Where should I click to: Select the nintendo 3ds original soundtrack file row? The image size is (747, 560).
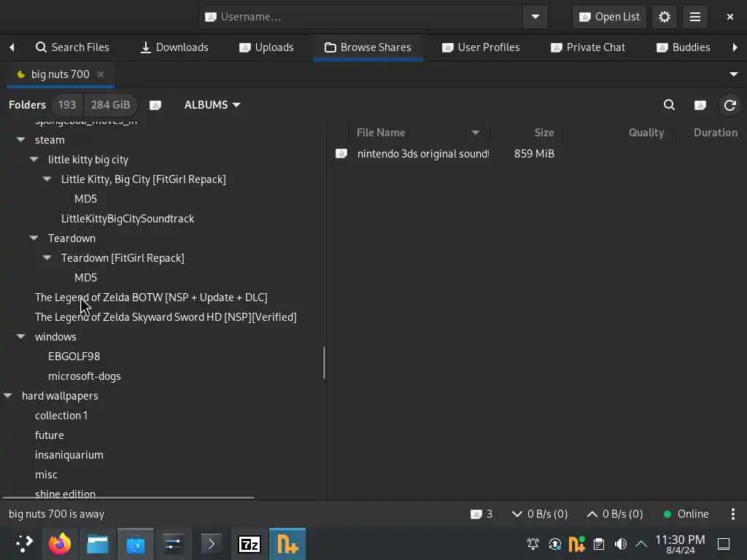536,154
